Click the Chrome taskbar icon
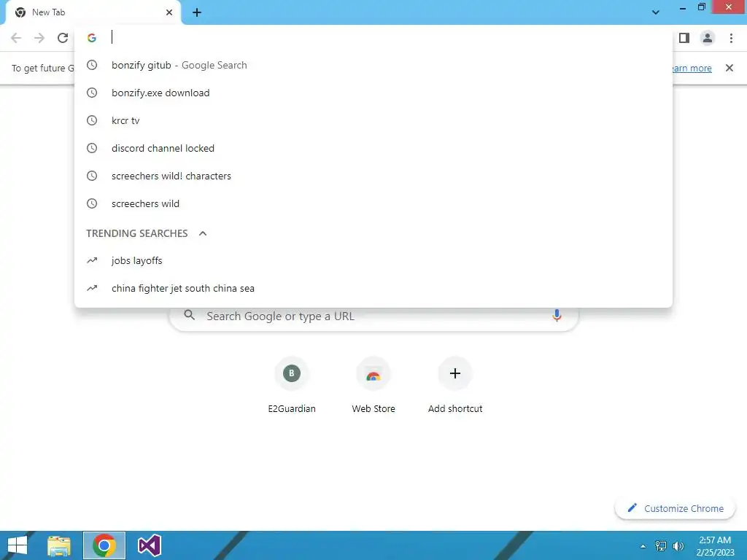The image size is (747, 560). coord(104,545)
